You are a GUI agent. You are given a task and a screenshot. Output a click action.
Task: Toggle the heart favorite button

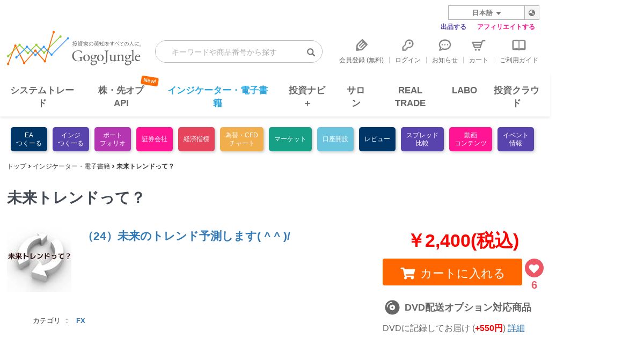[534, 268]
